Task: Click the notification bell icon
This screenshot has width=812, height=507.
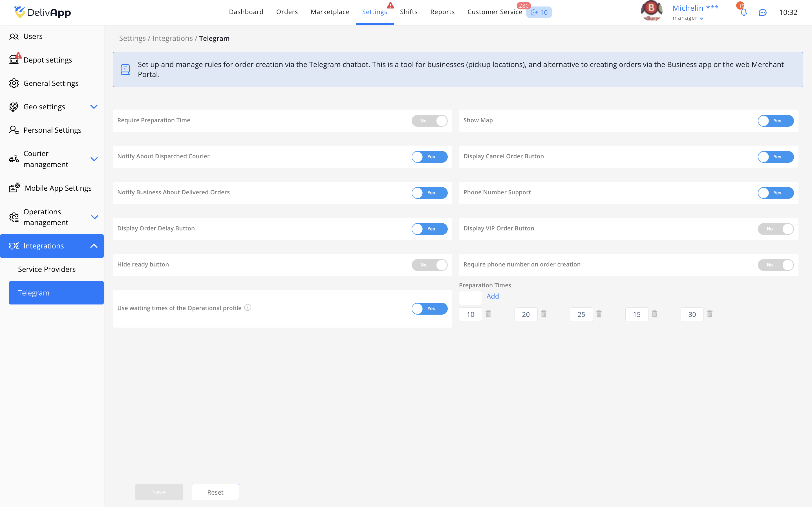Action: pyautogui.click(x=743, y=12)
